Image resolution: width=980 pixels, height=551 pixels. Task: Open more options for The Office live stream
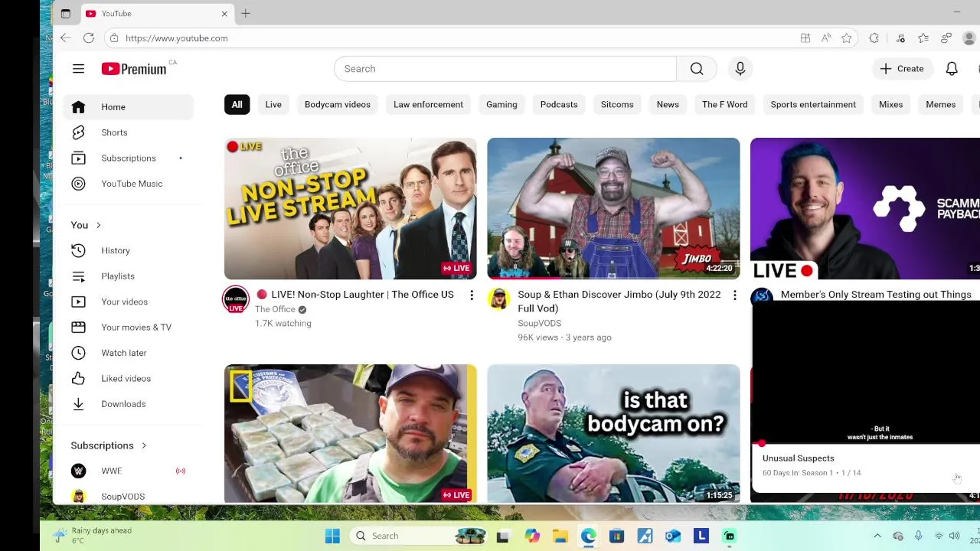click(472, 295)
